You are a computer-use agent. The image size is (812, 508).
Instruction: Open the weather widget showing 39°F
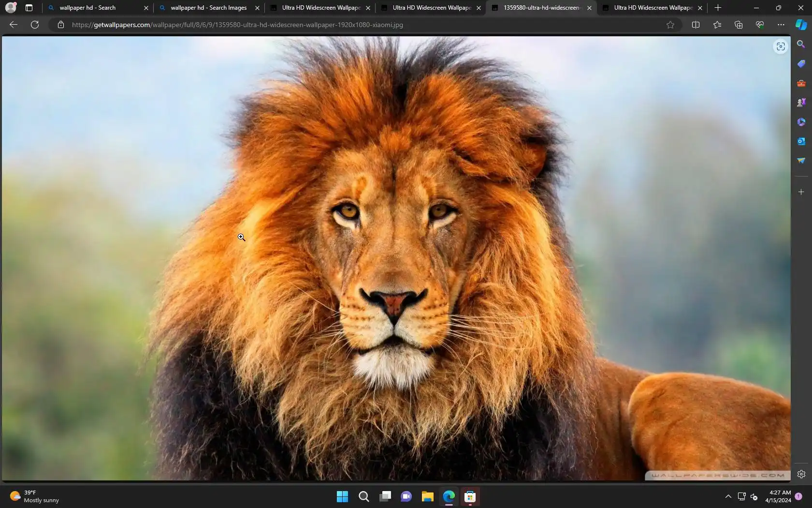tap(35, 496)
